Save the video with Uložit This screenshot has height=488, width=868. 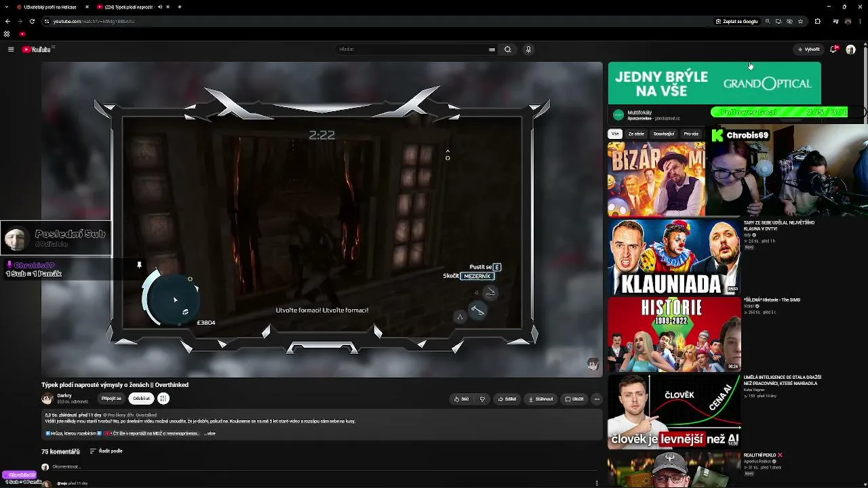click(574, 399)
